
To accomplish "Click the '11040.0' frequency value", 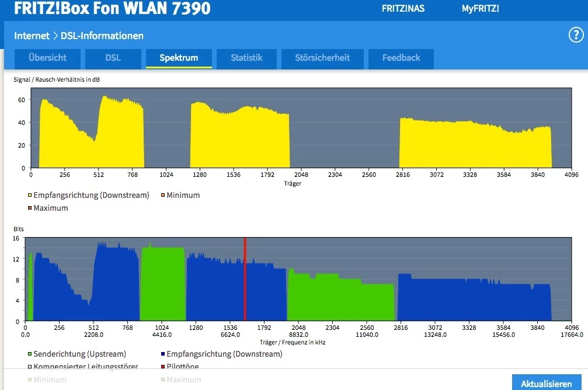I will (x=367, y=335).
